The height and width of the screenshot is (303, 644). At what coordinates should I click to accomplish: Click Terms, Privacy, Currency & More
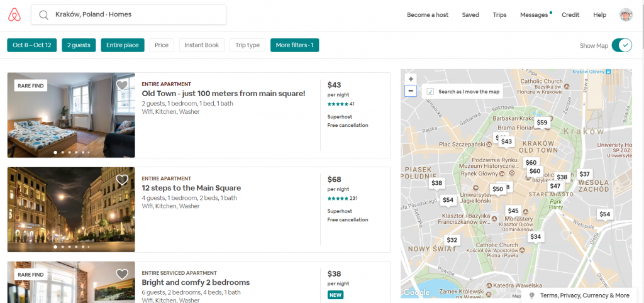point(584,295)
